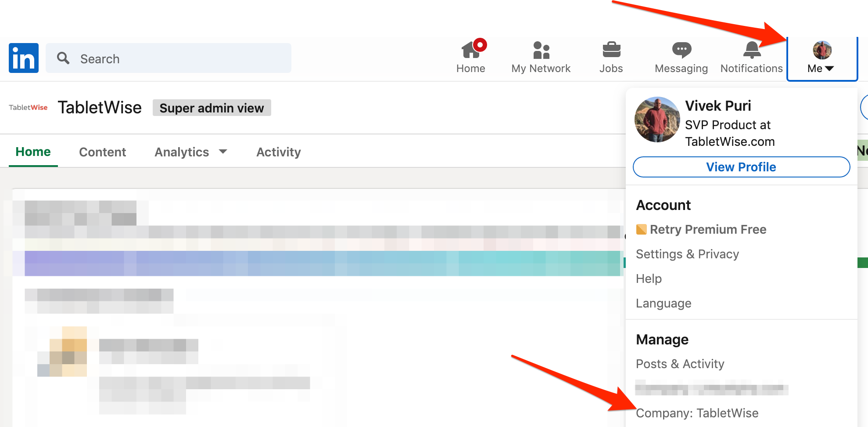
Task: Click Vivek Puri's large profile photo
Action: 657,119
